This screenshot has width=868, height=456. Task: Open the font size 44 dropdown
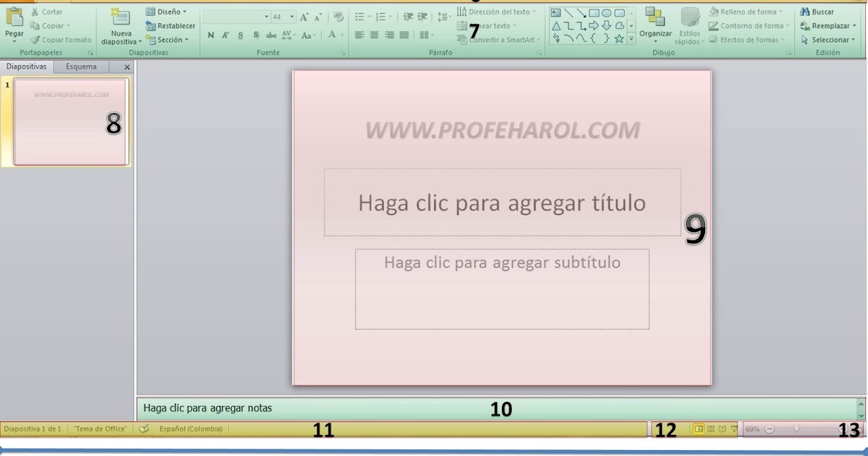[292, 16]
